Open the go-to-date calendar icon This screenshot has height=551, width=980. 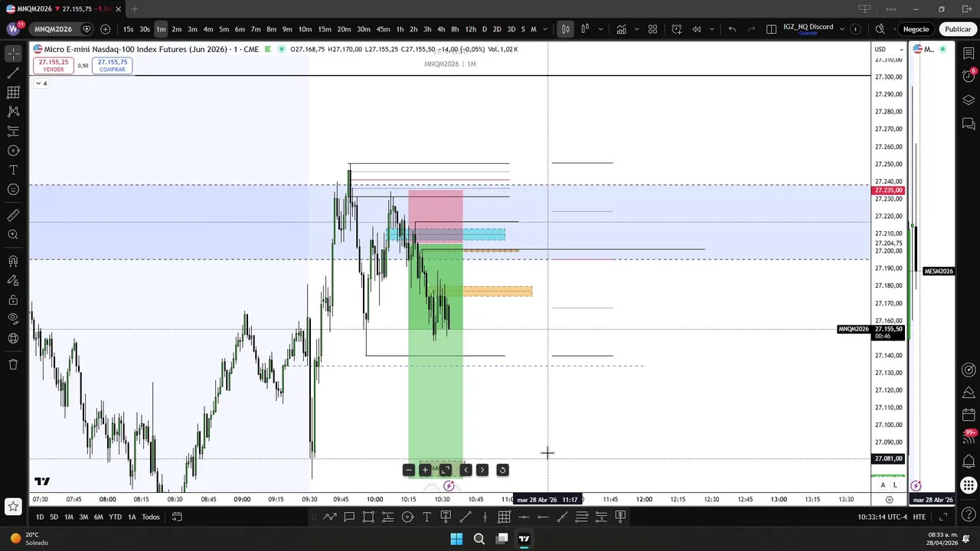[x=177, y=517]
